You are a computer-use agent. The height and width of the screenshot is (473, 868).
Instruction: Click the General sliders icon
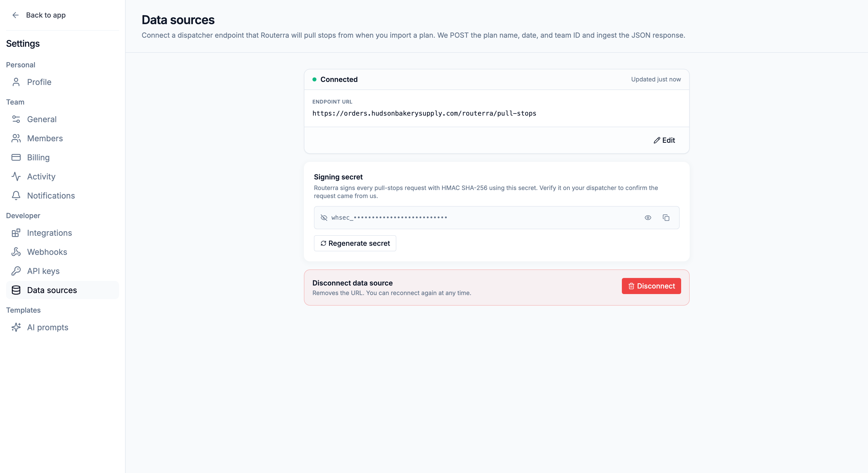[16, 119]
